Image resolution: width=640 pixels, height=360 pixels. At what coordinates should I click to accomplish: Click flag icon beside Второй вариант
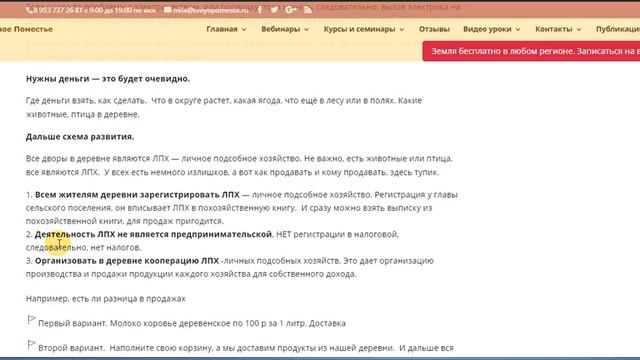tap(31, 345)
